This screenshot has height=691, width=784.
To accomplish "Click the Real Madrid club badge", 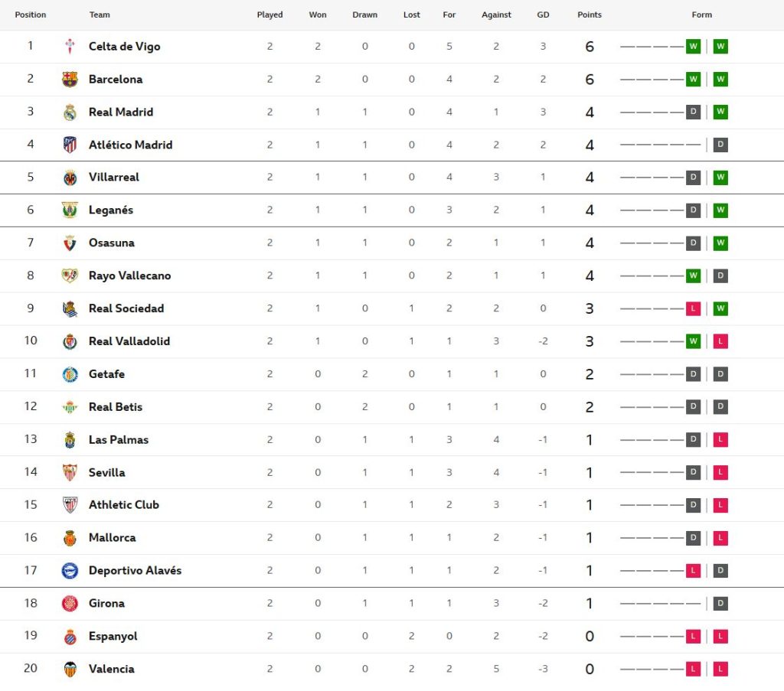I will 70,112.
